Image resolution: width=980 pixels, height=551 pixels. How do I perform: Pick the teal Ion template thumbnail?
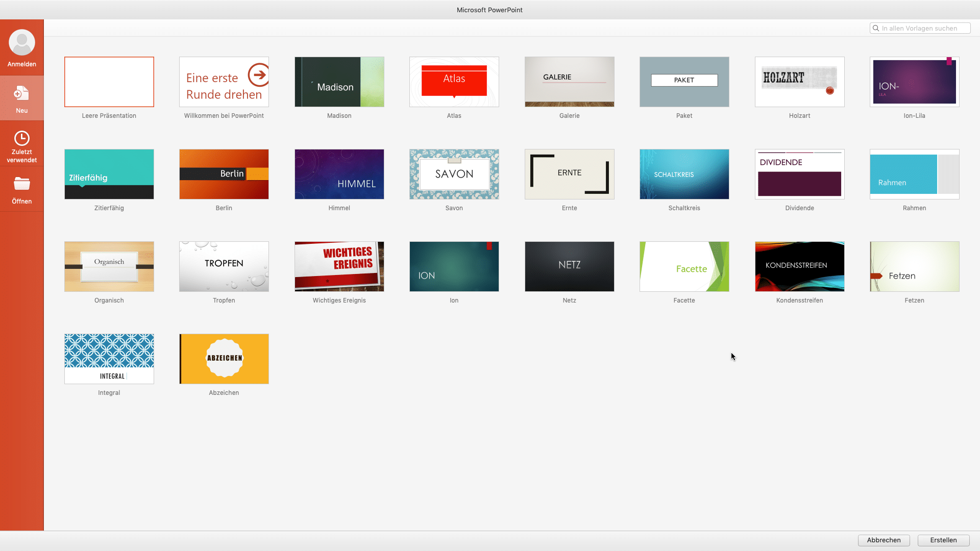(454, 267)
